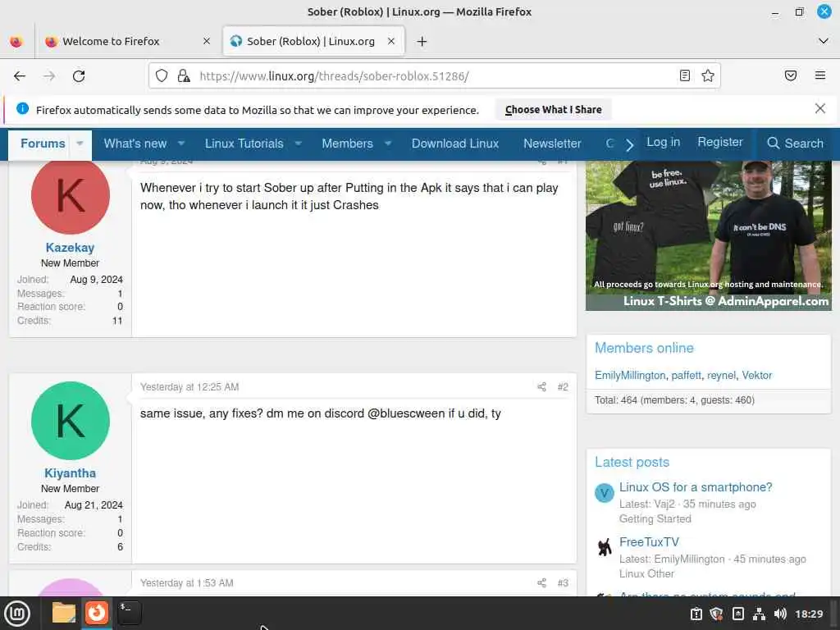Viewport: 840px width, 630px height.
Task: Click the share icon on post #2
Action: coord(541,387)
